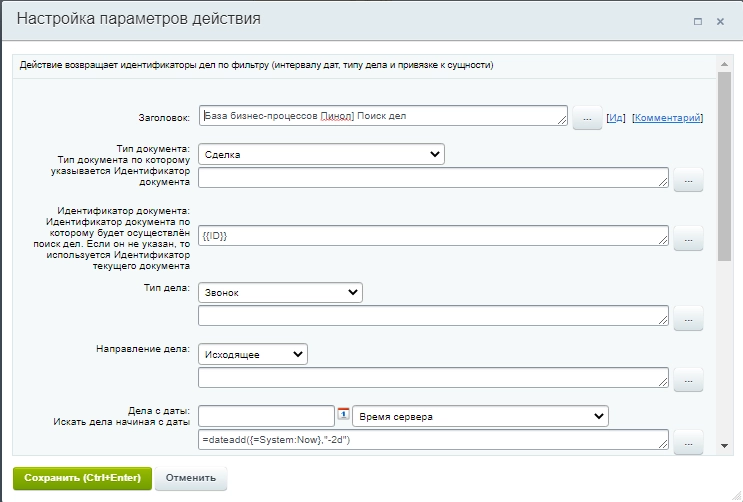Image resolution: width=743 pixels, height=502 pixels.
Task: Click the empty Дела с даты date field
Action: point(265,415)
